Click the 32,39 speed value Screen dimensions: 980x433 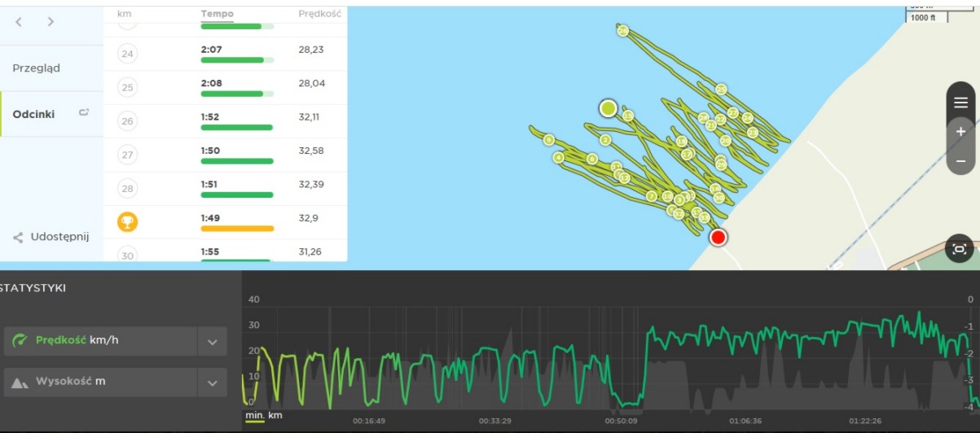point(312,185)
